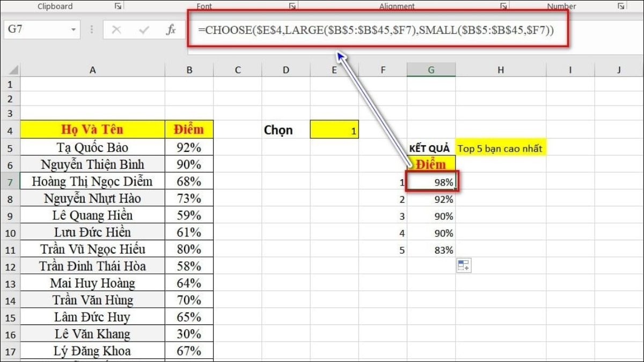Select the 'Chọn' label cell
The width and height of the screenshot is (644, 362).
[286, 130]
